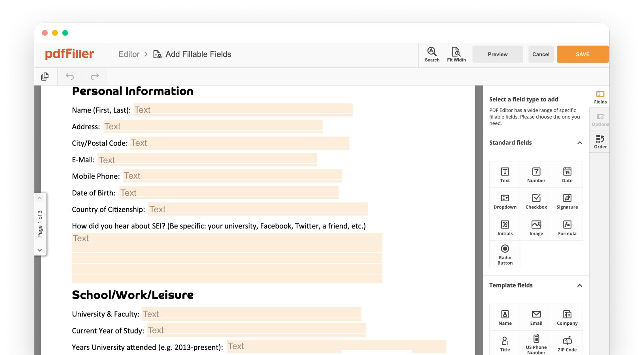This screenshot has width=644, height=355.
Task: Select the Text field type
Action: tap(505, 175)
